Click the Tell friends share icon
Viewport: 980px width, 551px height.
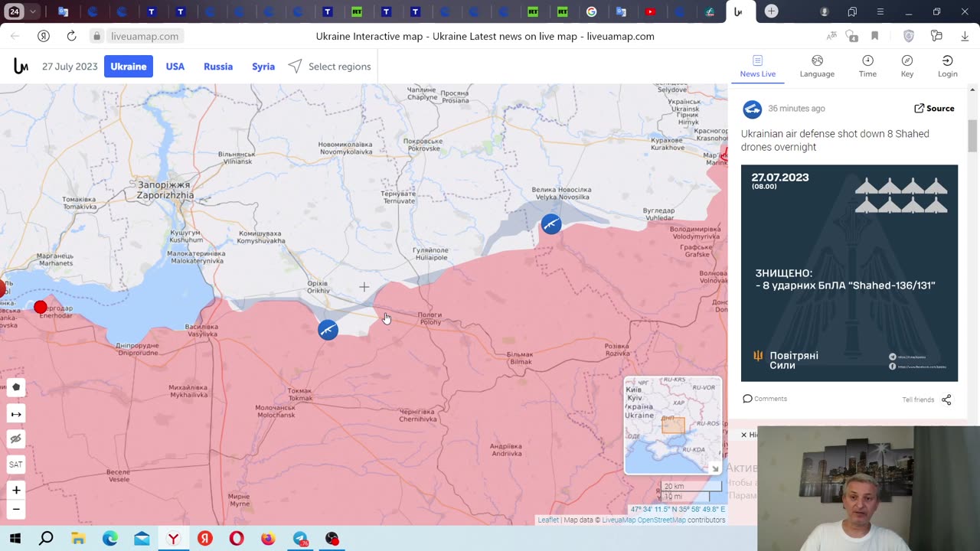[x=946, y=399]
